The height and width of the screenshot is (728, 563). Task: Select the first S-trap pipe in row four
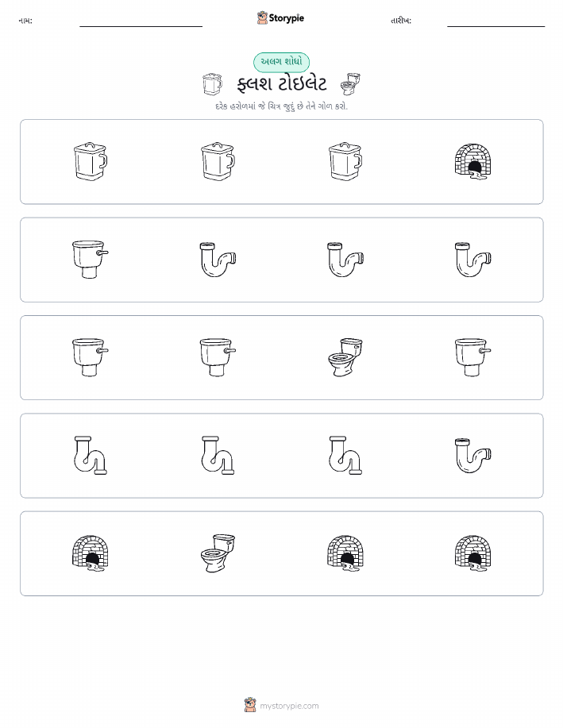click(90, 456)
